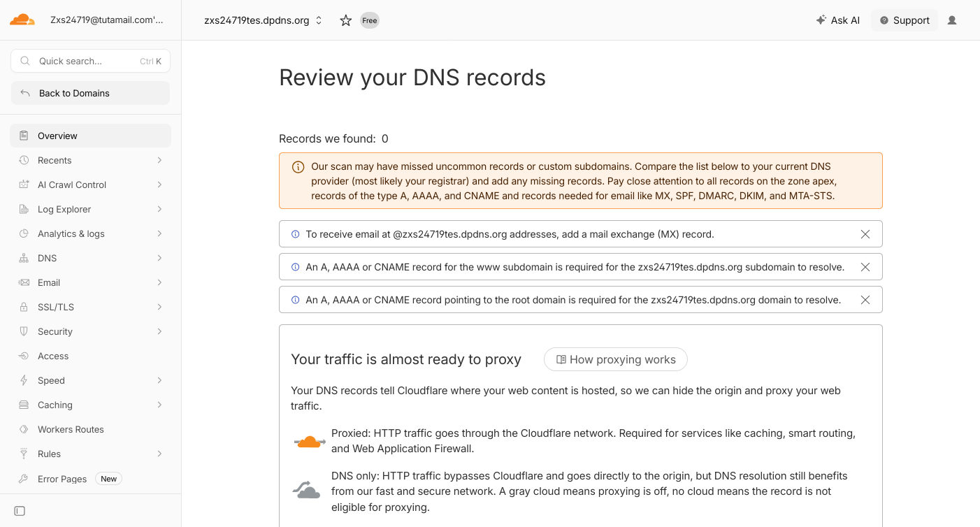980x527 pixels.
Task: Dismiss the root domain notice
Action: [x=865, y=300]
